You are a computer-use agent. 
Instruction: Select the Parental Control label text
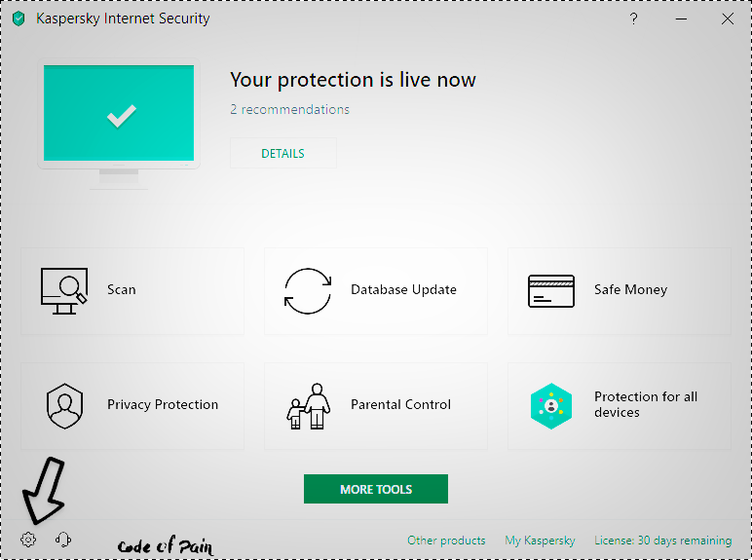(400, 404)
